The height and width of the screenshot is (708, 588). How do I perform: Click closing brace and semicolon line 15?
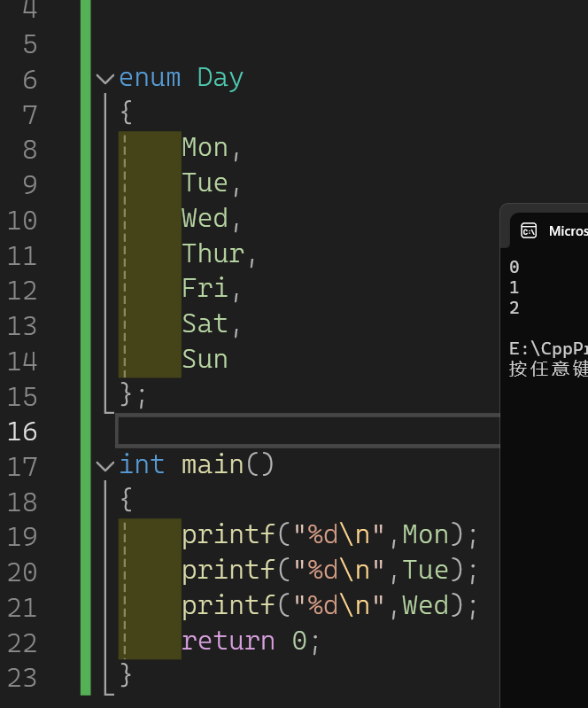coord(133,394)
